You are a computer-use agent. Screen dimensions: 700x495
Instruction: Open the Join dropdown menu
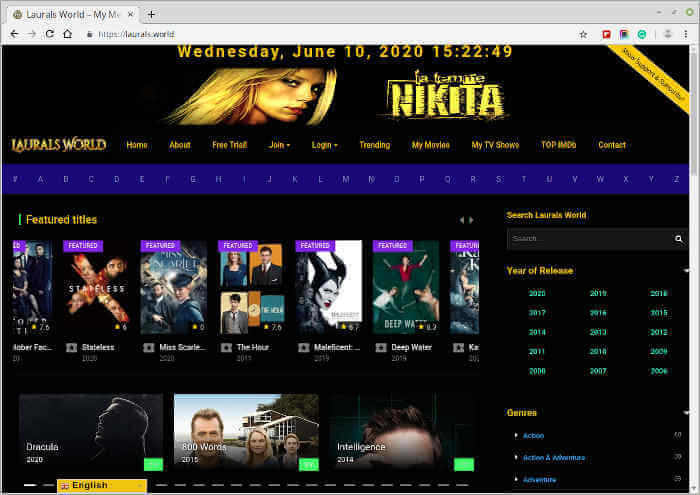(x=279, y=145)
